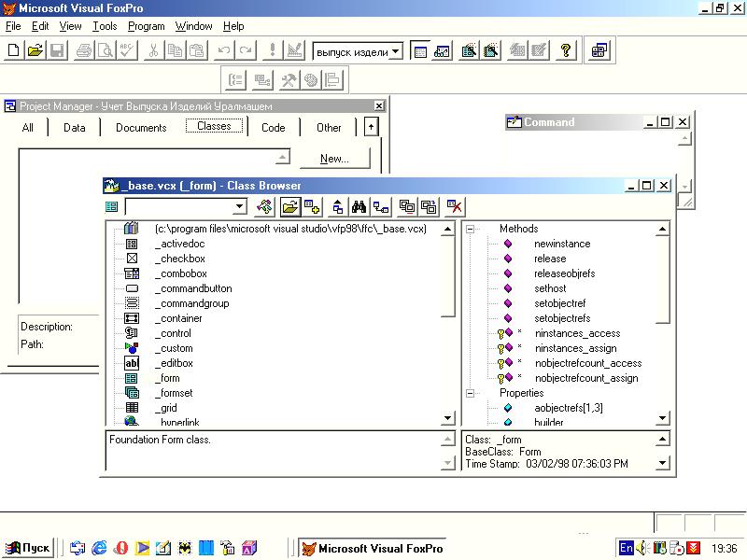Click the binoculars Find icon in Class Browser
Image resolution: width=747 pixels, height=560 pixels.
[x=359, y=206]
